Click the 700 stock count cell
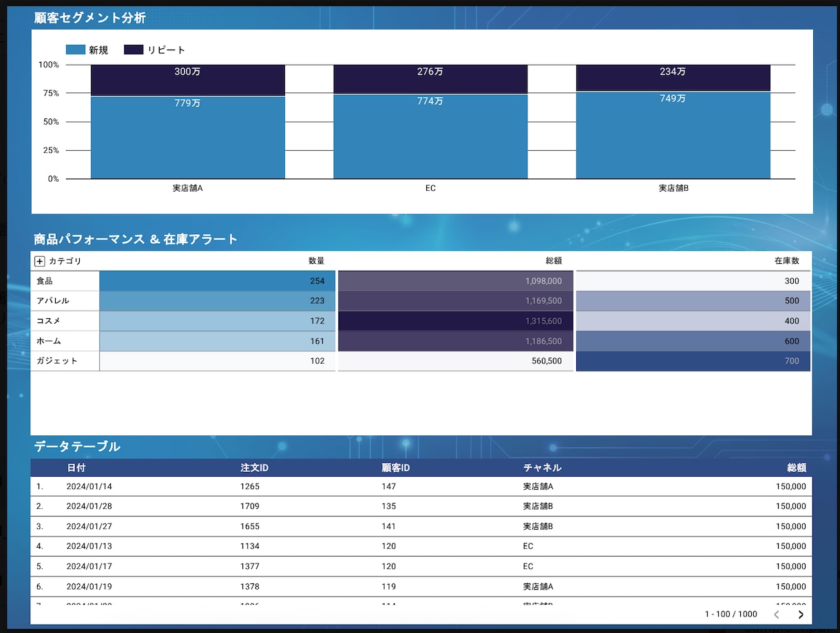This screenshot has height=633, width=840. pos(693,361)
